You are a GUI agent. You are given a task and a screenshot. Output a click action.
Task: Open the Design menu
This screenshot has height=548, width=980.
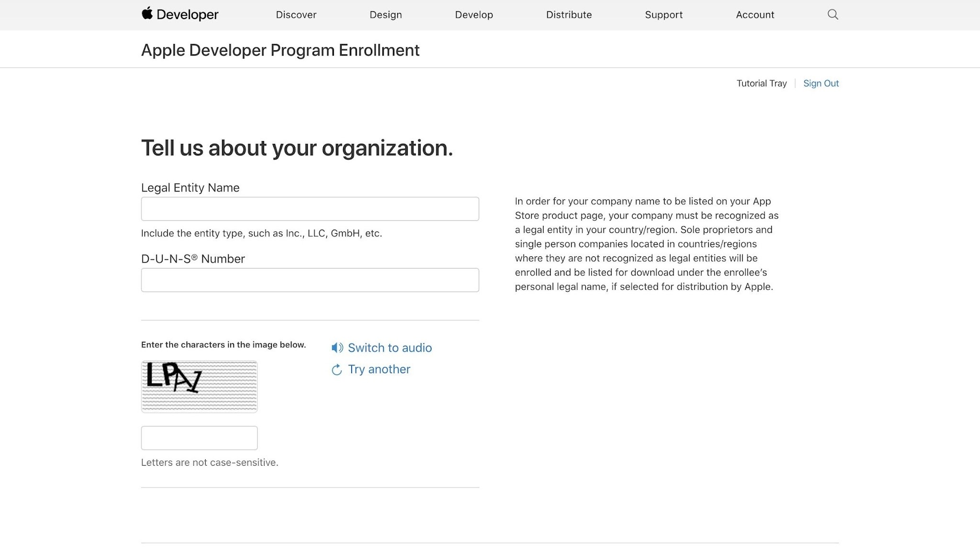pyautogui.click(x=386, y=15)
